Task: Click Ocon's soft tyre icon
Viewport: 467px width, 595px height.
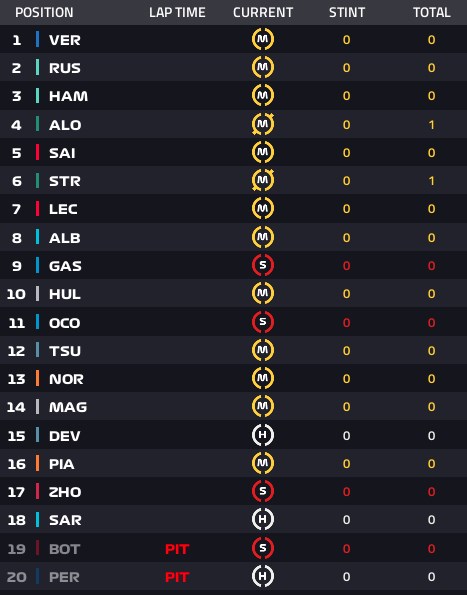Action: [x=263, y=322]
